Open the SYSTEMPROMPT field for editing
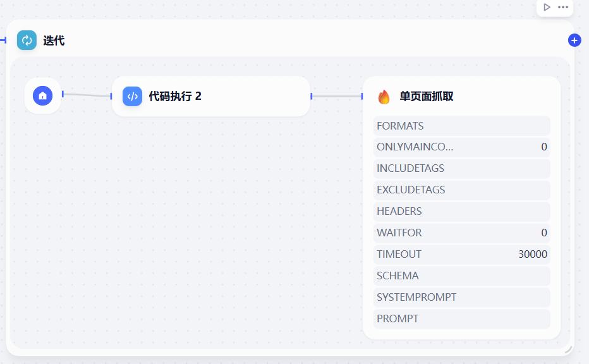 click(x=461, y=297)
